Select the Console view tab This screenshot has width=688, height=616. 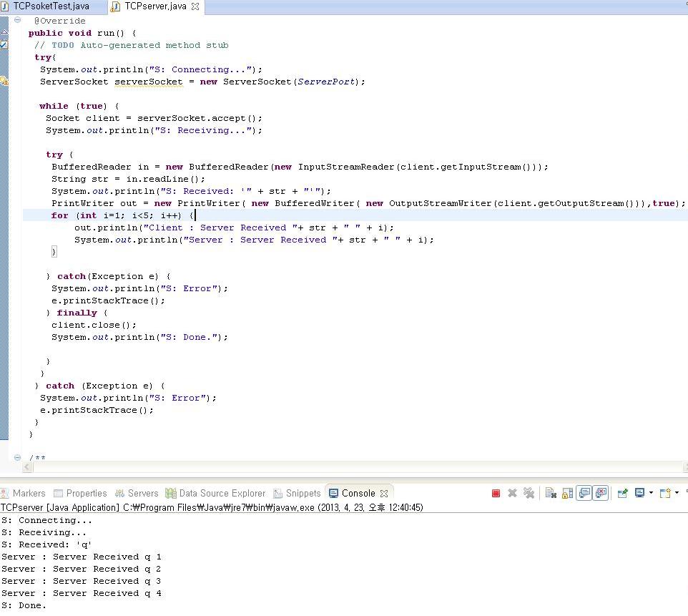358,493
